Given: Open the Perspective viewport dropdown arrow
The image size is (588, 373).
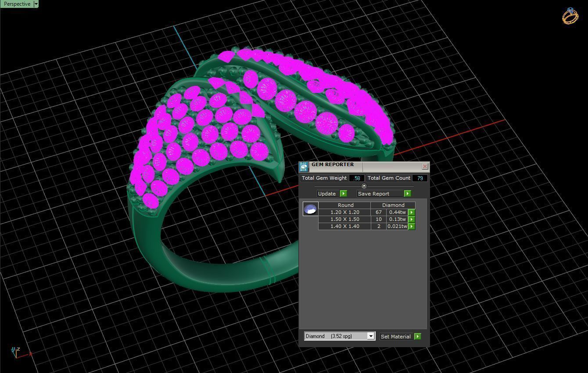Looking at the screenshot, I should tap(36, 4).
